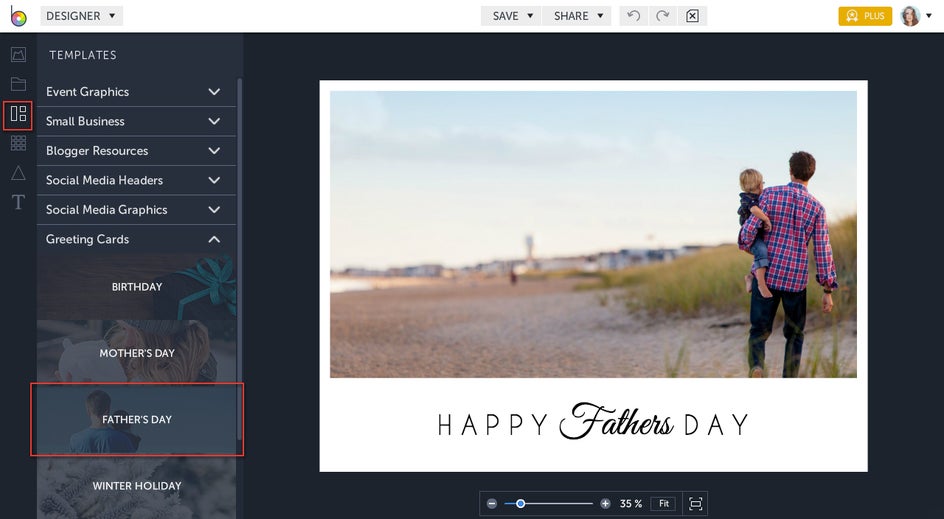Expand the Small Business category
The image size is (944, 519).
tap(136, 121)
